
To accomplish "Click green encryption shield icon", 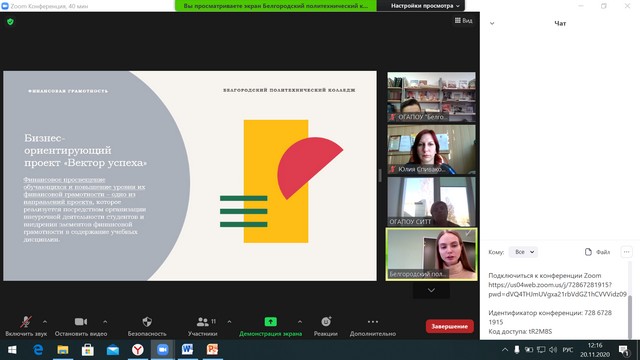I will pyautogui.click(x=10, y=22).
